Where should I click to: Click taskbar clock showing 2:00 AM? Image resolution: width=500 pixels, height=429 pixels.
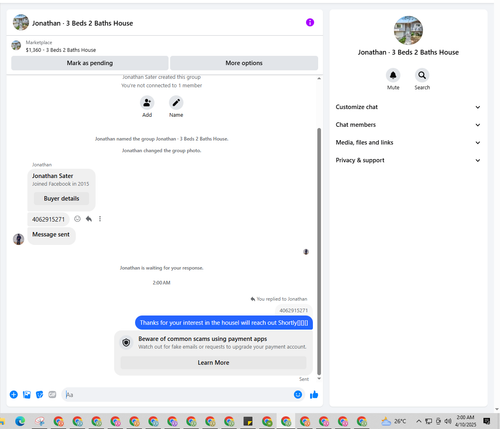point(465,421)
